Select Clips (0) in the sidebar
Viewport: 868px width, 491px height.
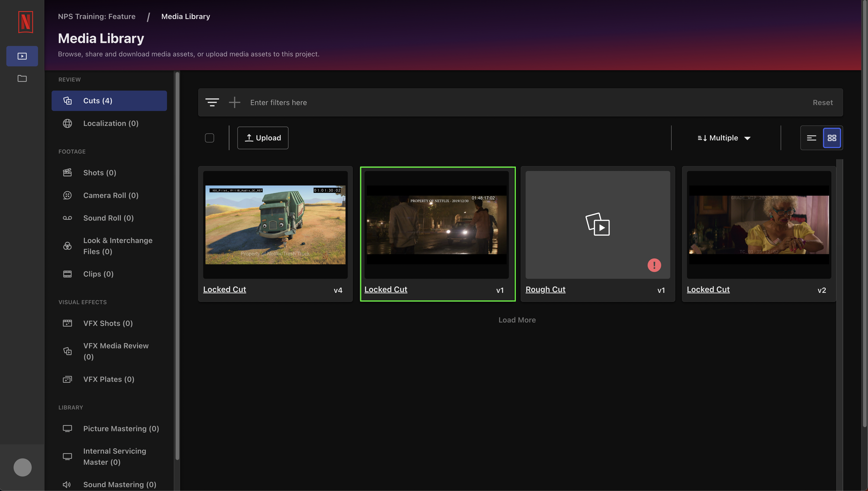pos(109,274)
